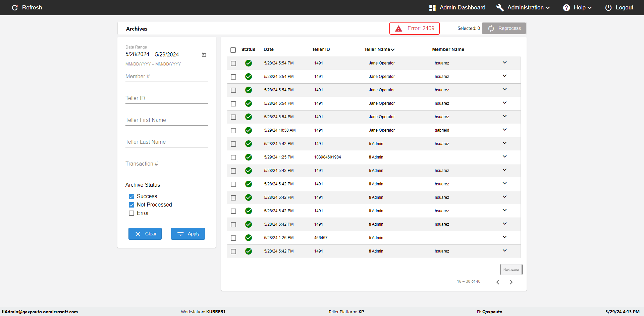Click the Help question mark icon
The image size is (644, 316).
[566, 8]
